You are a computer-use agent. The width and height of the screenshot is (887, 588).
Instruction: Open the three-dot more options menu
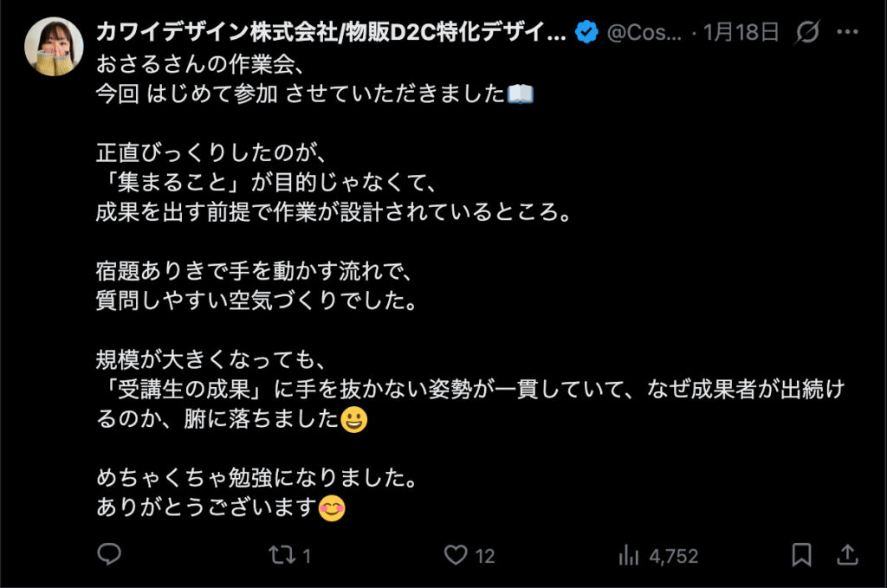tap(847, 33)
